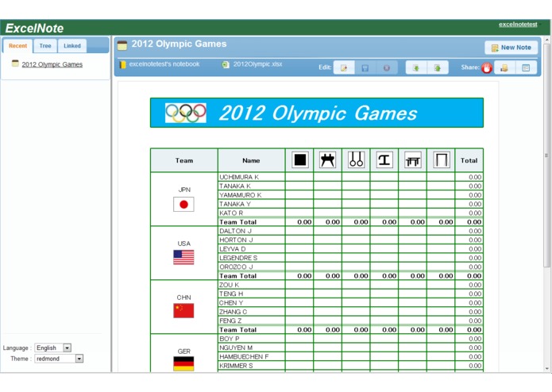The image size is (552, 392).
Task: Click the vertical scrollbar down arrow
Action: (x=546, y=368)
